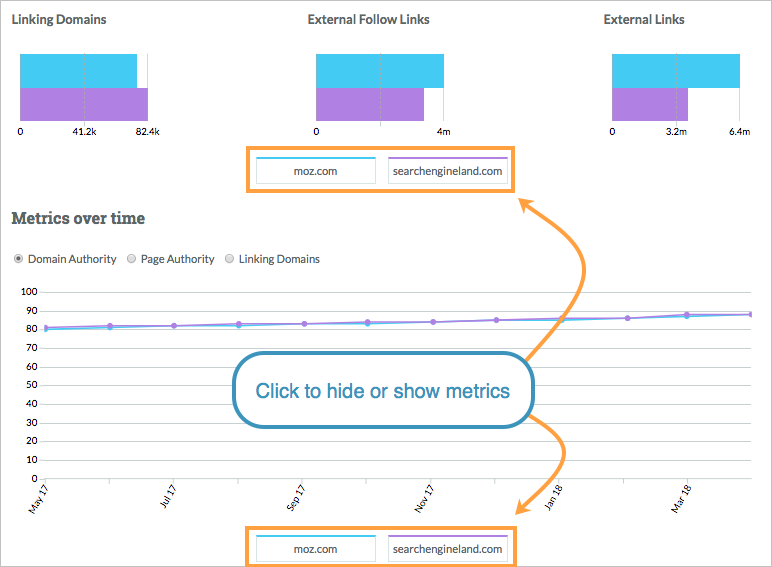772x567 pixels.
Task: Click the purple External Links bar
Action: (x=650, y=104)
